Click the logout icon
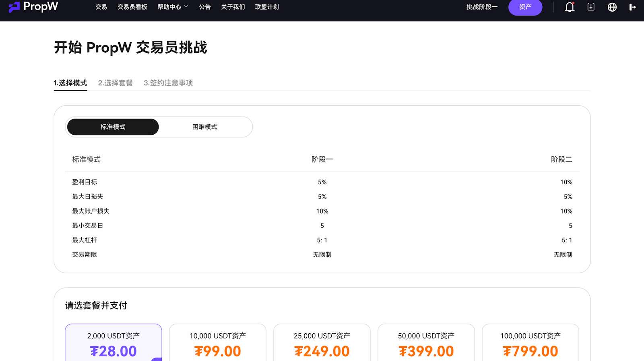The width and height of the screenshot is (644, 361). coord(632,7)
